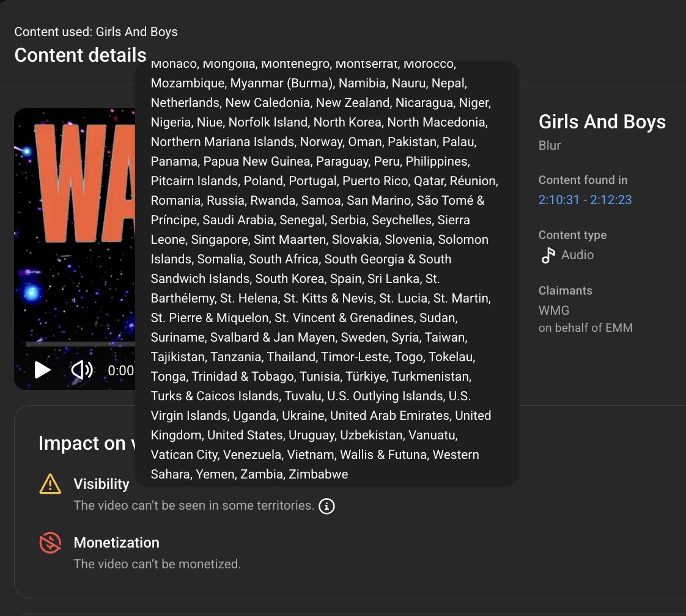Select 'on behalf of EMM' text
Screen dimensions: 686x616
coord(585,328)
